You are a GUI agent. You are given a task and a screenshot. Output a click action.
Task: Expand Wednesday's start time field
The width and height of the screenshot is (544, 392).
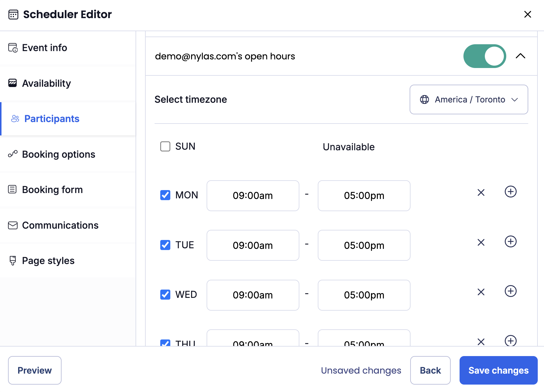coord(253,295)
